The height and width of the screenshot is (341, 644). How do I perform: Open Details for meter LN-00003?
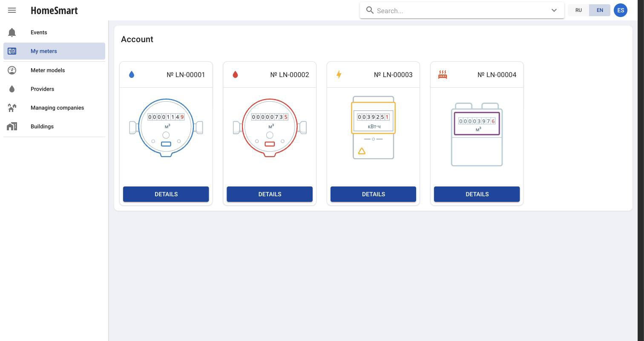coord(373,194)
